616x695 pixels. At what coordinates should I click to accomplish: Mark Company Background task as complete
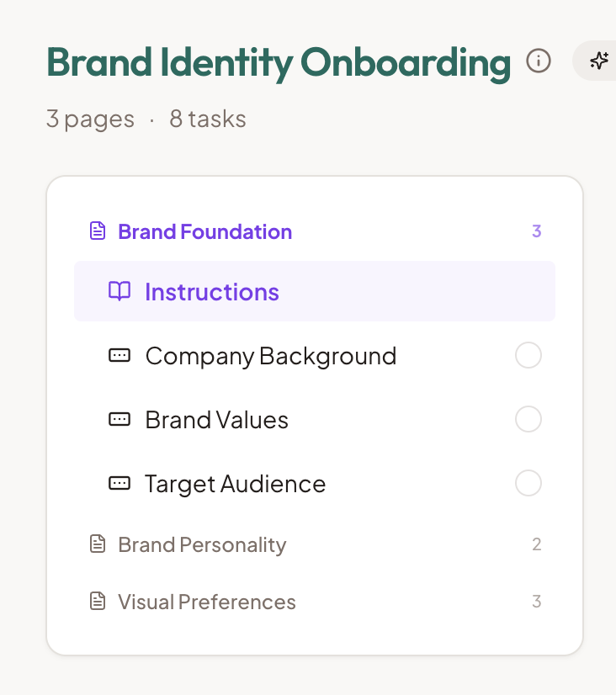(528, 356)
